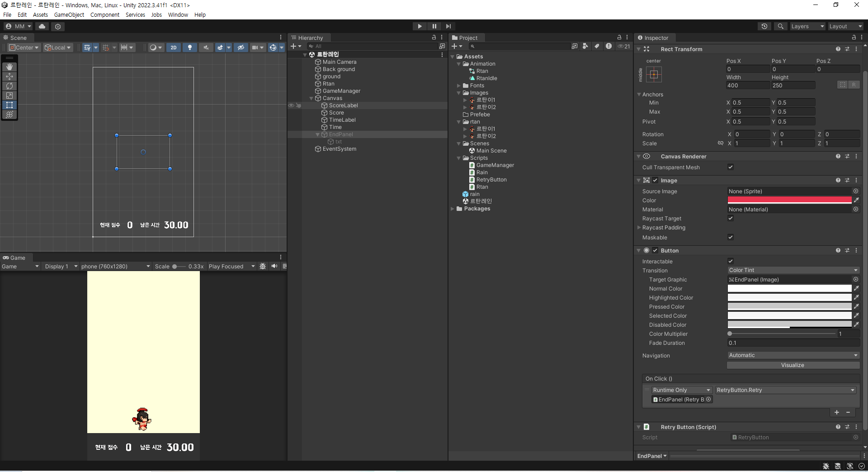This screenshot has height=472, width=868.
Task: Open the anchor presets box
Action: point(654,75)
